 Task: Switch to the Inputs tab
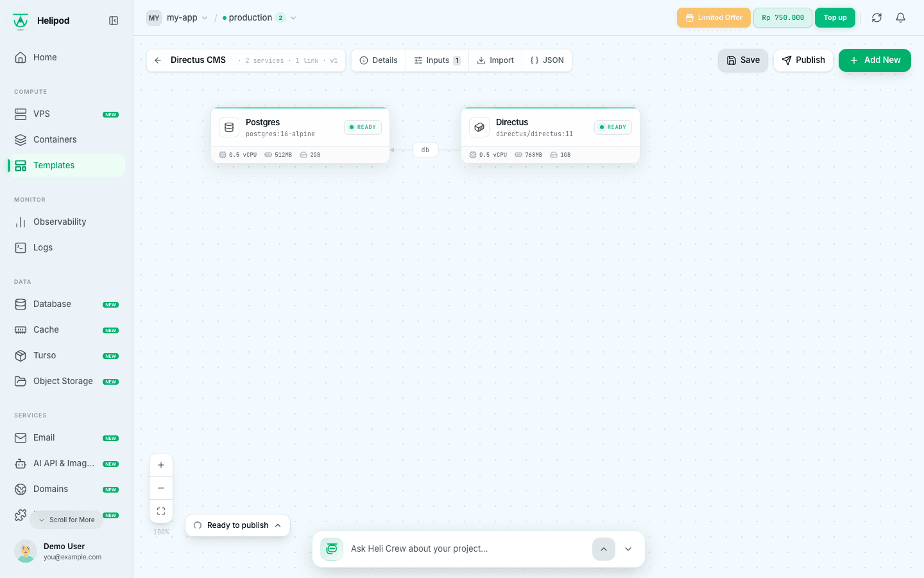[x=437, y=60]
